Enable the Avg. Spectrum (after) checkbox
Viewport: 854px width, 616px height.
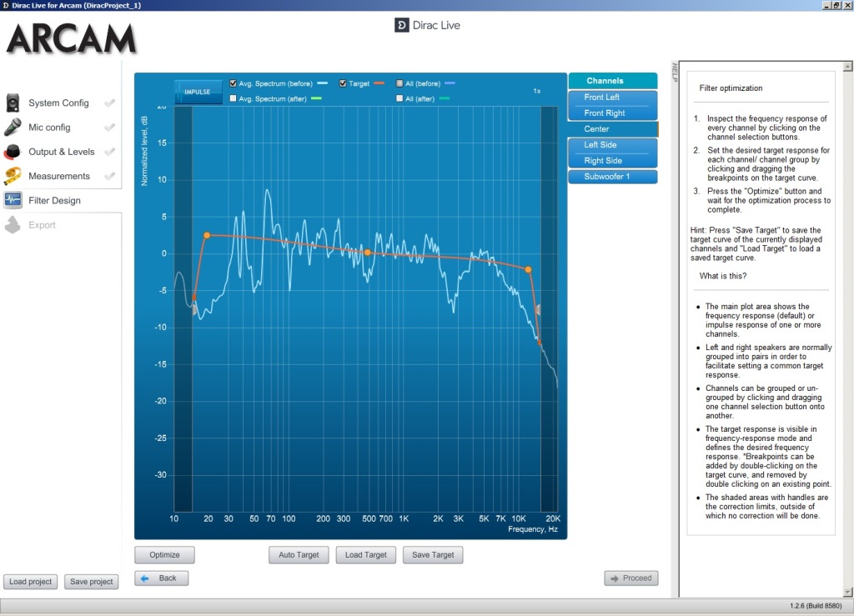(x=234, y=98)
